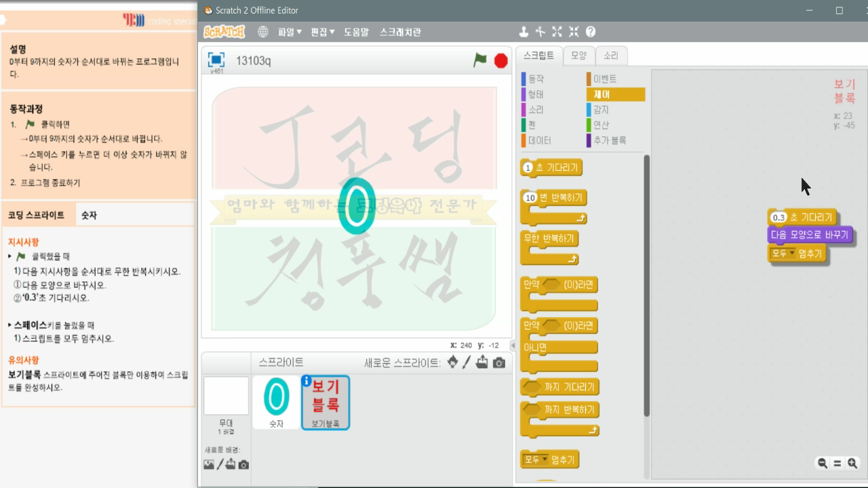868x488 pixels.
Task: Select the 이벤트 block category
Action: [x=601, y=79]
